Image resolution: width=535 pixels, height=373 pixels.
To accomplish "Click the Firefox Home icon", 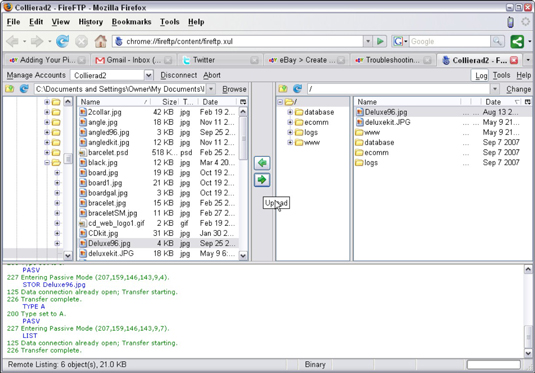I will 100,41.
